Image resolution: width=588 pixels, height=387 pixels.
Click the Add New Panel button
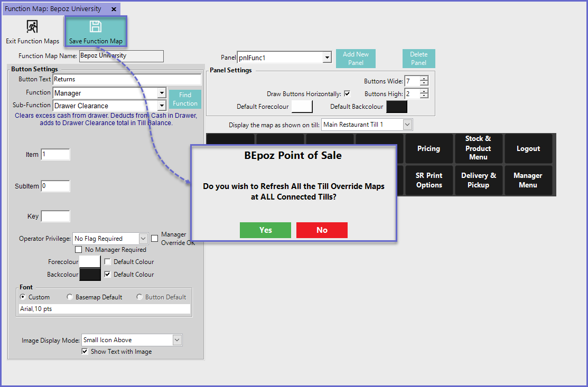356,58
